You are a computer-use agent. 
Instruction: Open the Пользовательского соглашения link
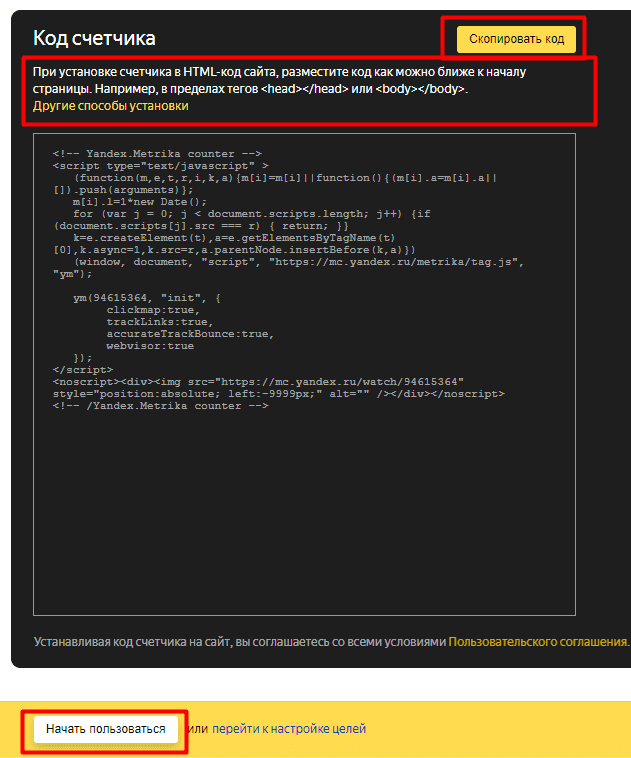[x=537, y=641]
